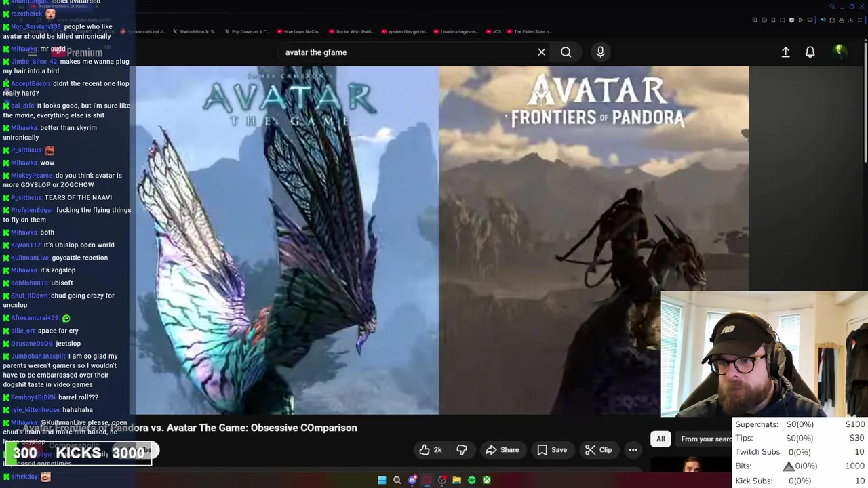Dislike the video with thumbs down
This screenshot has width=868, height=488.
point(462,450)
